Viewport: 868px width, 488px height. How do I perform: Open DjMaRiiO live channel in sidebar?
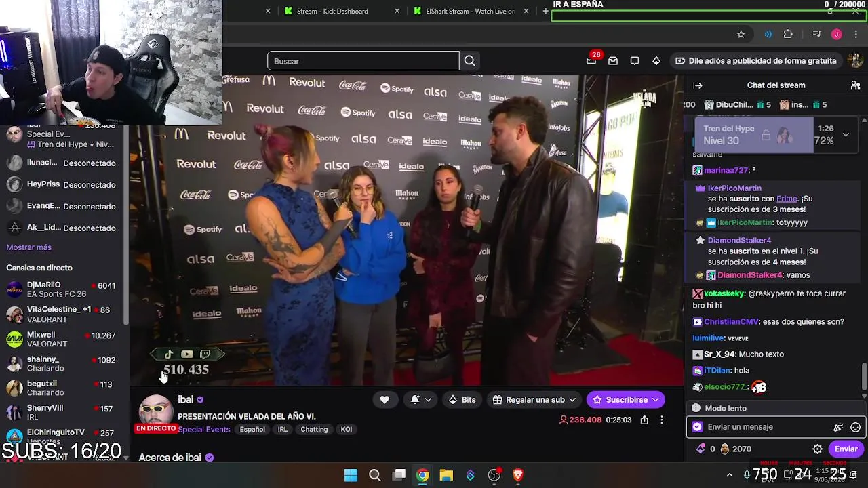point(61,289)
